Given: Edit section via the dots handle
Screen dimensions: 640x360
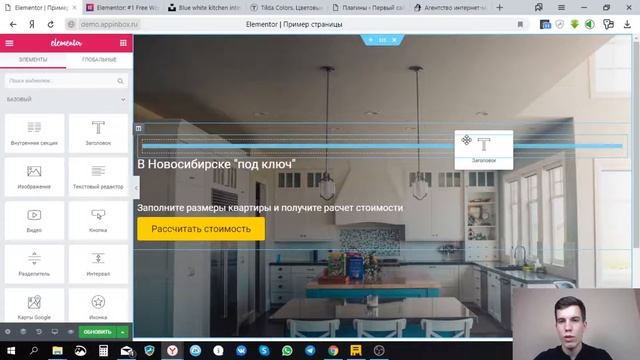Looking at the screenshot, I should click(x=382, y=40).
